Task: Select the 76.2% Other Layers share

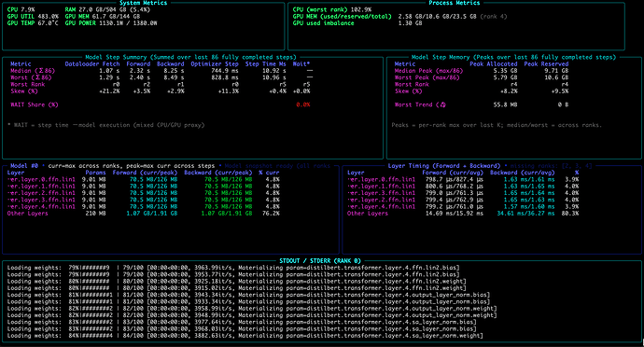Action: (271, 214)
